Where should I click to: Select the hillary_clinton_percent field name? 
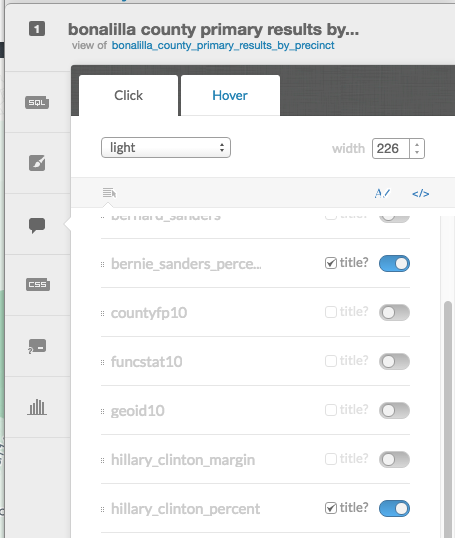186,509
